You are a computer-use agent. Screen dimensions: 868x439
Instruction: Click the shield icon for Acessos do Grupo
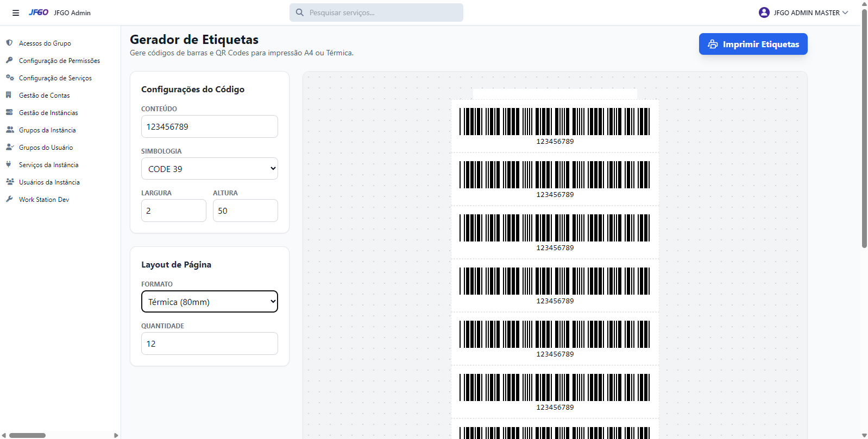pos(9,43)
